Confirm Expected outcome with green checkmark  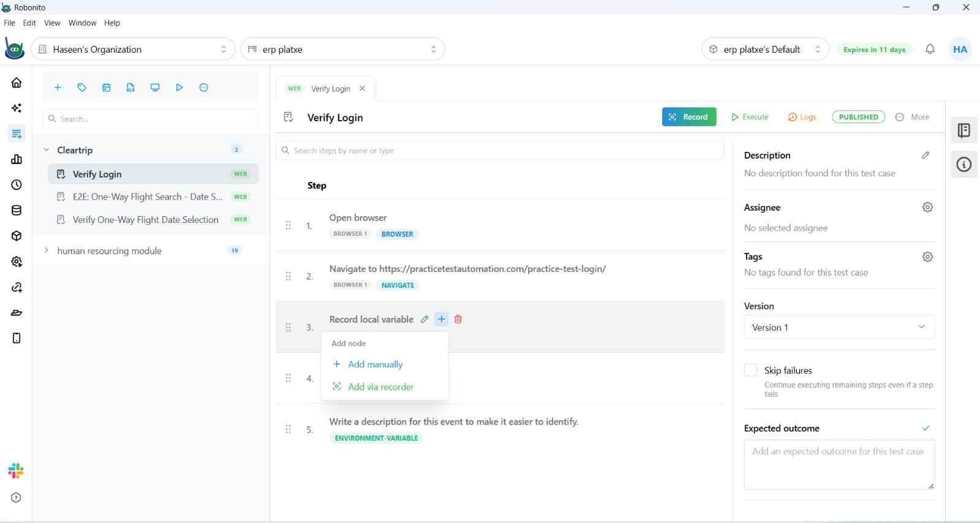click(x=926, y=428)
